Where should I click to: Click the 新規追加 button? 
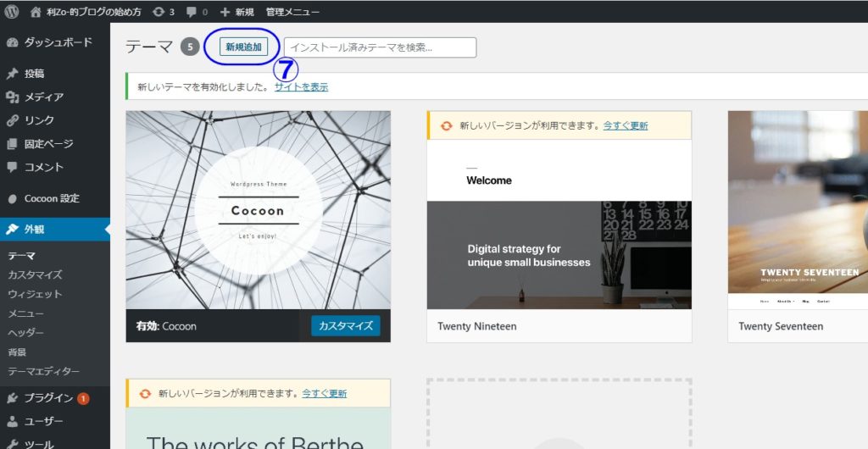click(243, 47)
